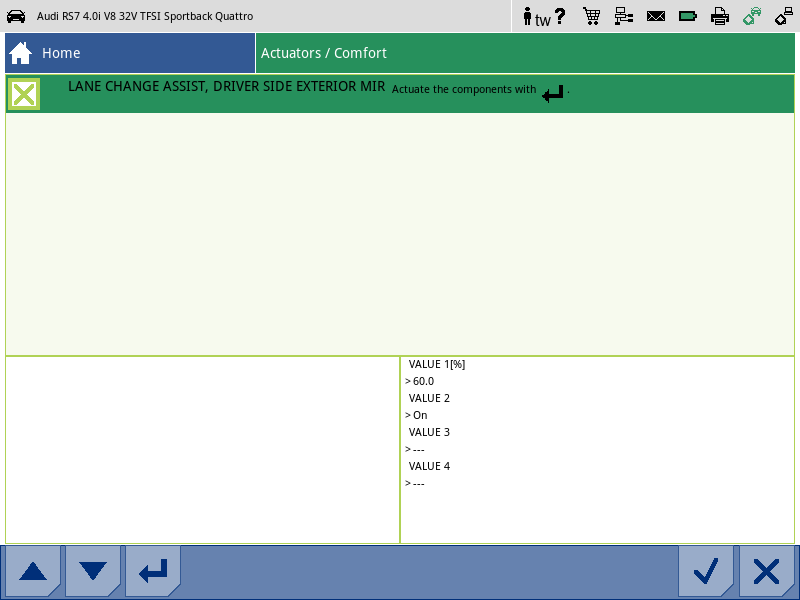800x600 pixels.
Task: Toggle the Lane Change Assist checkbox
Action: 24,95
